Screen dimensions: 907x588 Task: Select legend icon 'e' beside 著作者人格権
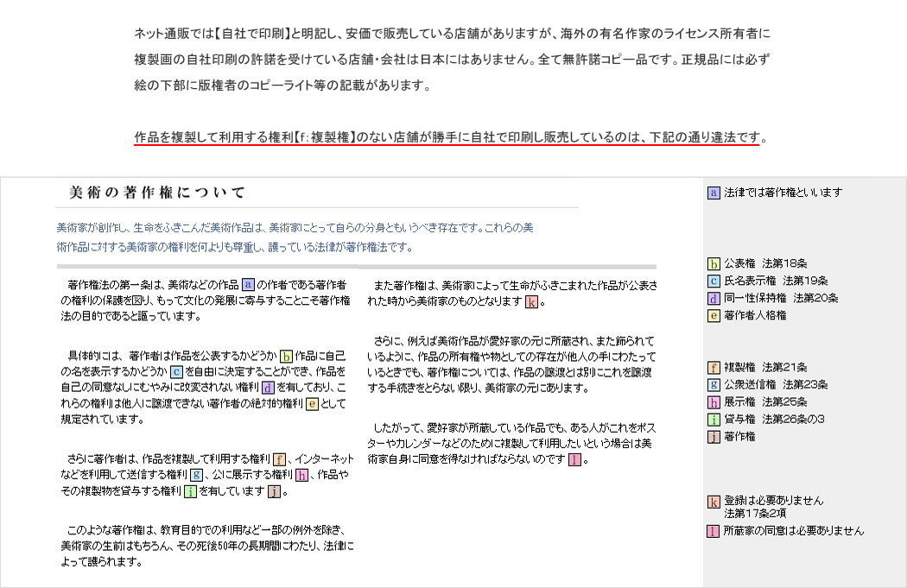point(714,315)
